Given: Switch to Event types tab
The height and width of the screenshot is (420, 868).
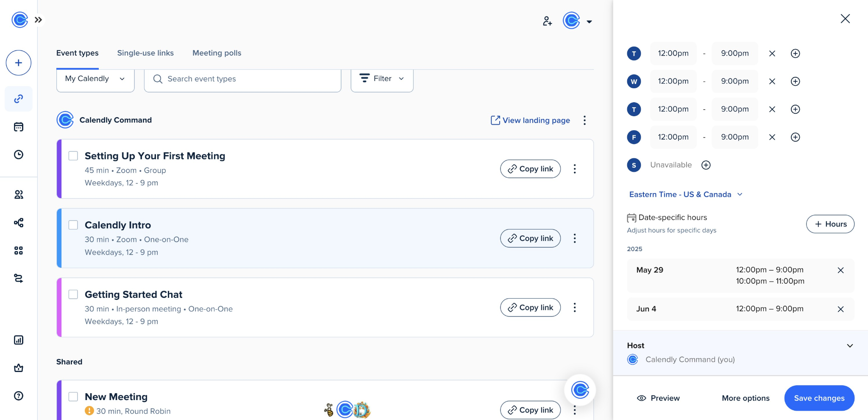Looking at the screenshot, I should [78, 53].
